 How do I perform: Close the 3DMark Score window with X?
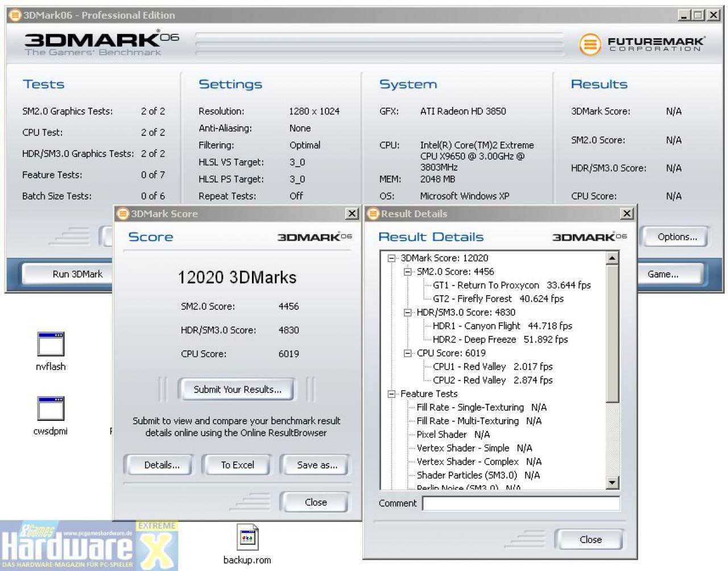tap(352, 214)
